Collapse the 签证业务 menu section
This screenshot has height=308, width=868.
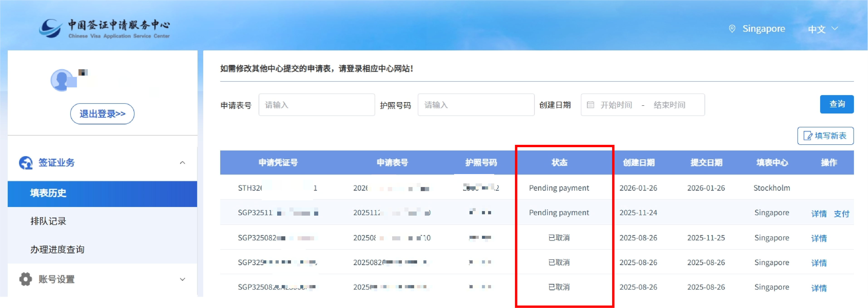tap(182, 163)
